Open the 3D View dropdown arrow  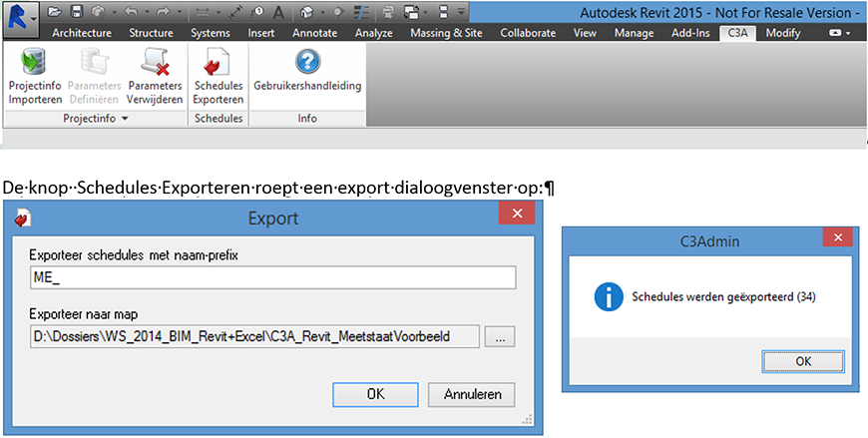pyautogui.click(x=322, y=12)
